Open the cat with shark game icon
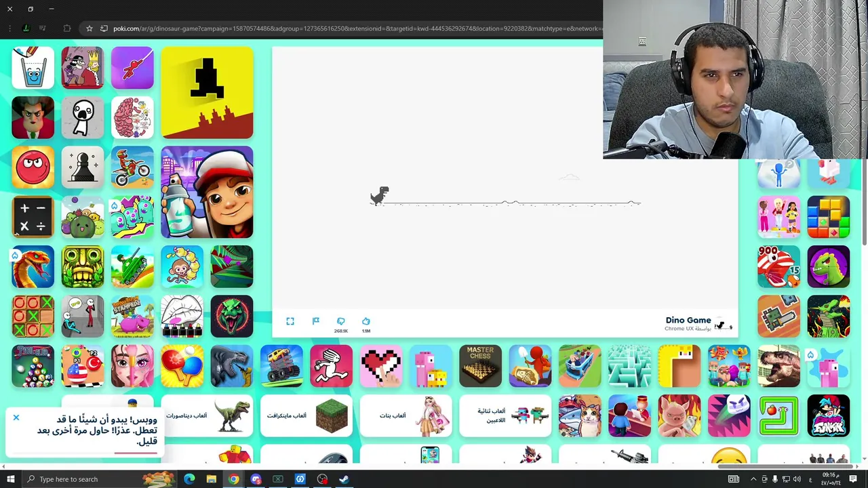868x488 pixels. (580, 415)
